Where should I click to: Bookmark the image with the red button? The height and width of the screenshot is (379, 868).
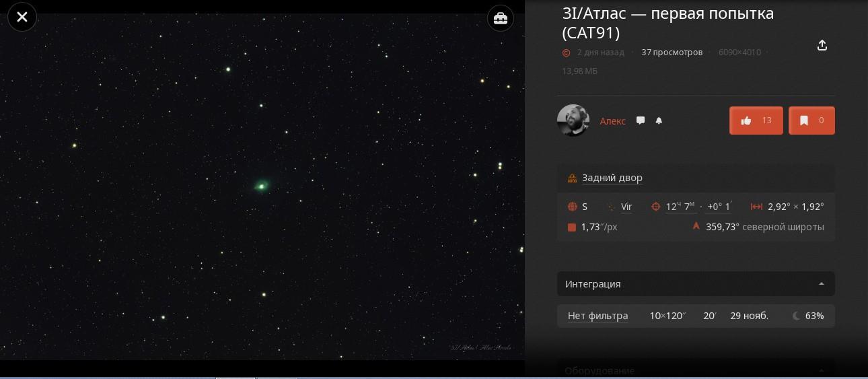point(811,120)
